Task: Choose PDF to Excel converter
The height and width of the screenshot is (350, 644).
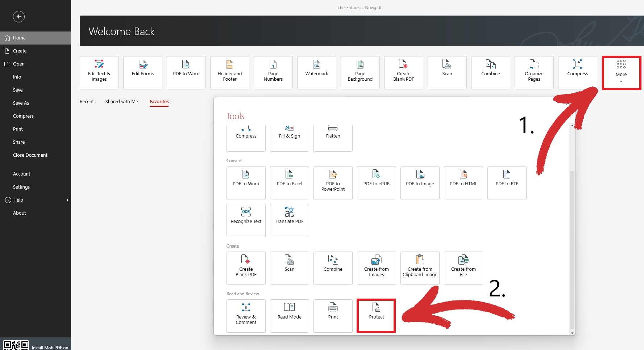Action: point(290,183)
